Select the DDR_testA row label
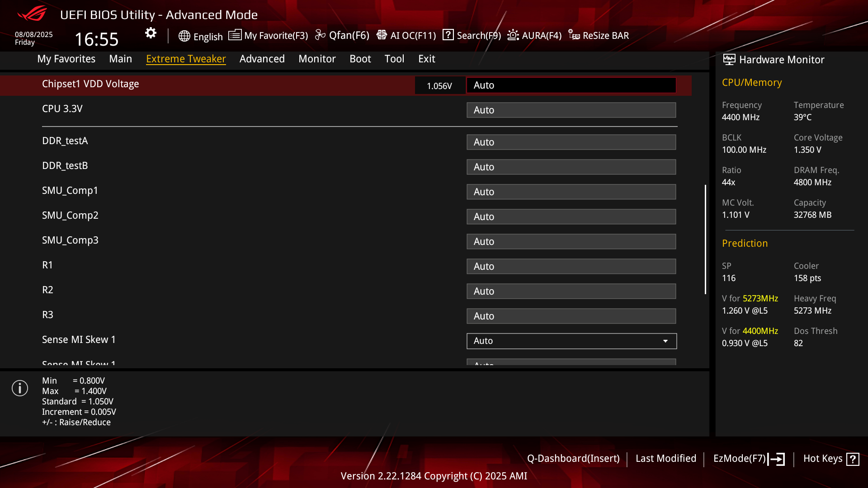Screen dimensions: 868x488 tap(65, 141)
